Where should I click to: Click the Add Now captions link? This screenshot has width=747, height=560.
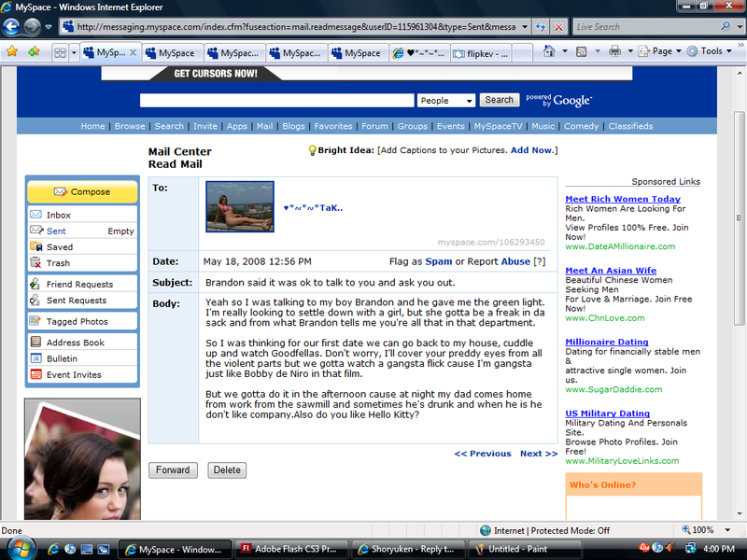pyautogui.click(x=532, y=150)
